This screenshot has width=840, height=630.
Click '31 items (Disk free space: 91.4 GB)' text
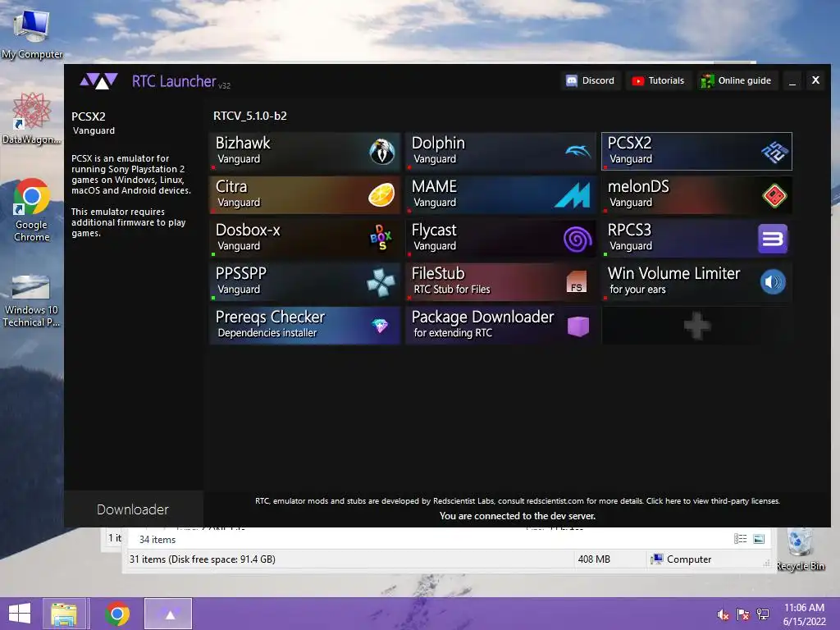[203, 559]
